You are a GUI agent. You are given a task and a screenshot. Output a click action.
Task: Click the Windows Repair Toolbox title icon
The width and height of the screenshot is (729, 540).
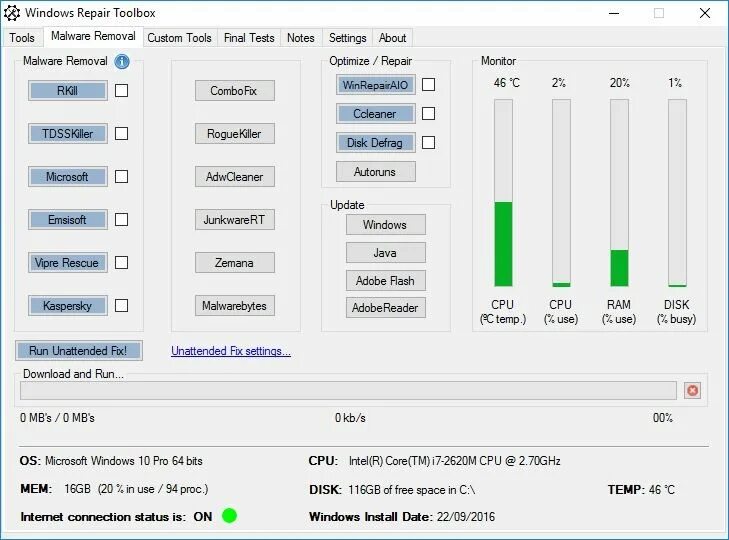(12, 13)
